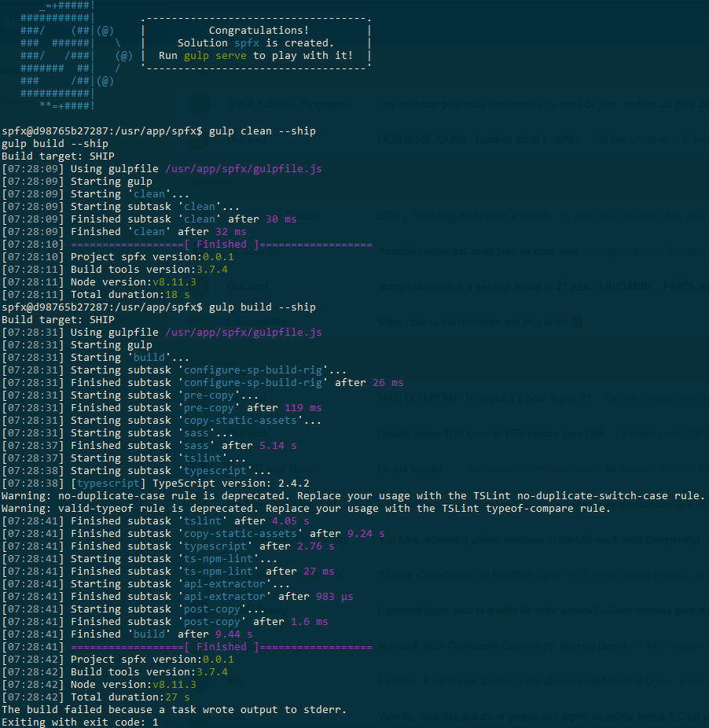Click 'Finished subtask typescript after 2.76 s' line
Viewport: 709px width, 728px height.
[168, 546]
